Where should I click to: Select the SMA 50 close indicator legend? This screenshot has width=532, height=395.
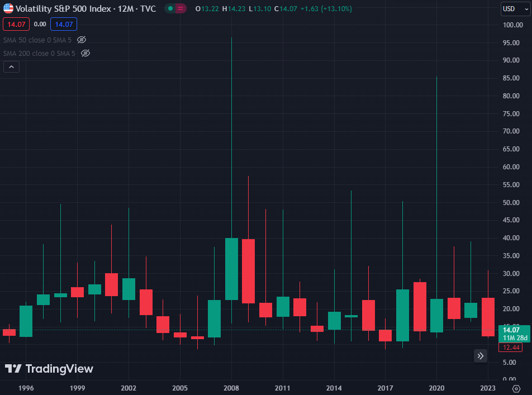click(37, 40)
